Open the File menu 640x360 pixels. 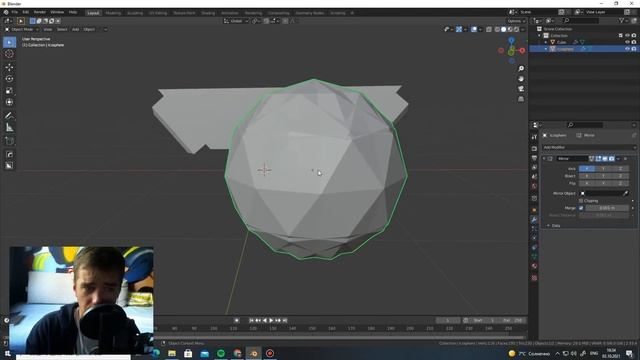(15, 13)
